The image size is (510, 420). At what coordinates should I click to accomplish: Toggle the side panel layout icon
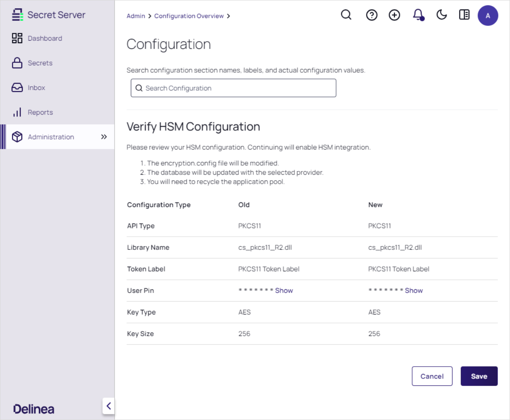pyautogui.click(x=464, y=15)
